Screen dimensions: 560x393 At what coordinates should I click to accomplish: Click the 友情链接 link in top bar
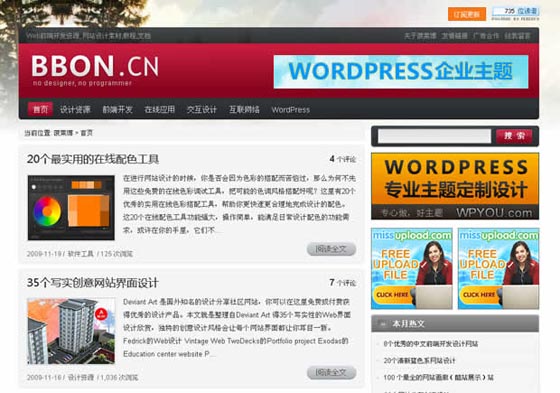[455, 36]
